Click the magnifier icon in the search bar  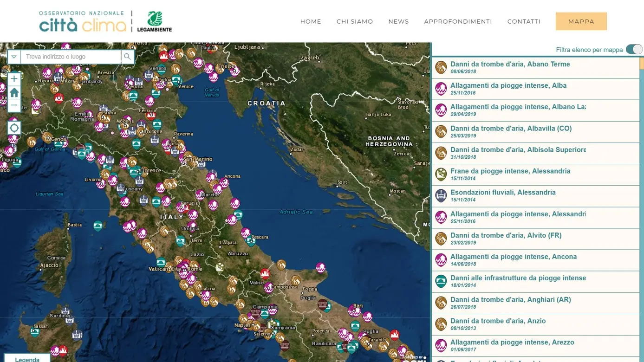tap(128, 56)
